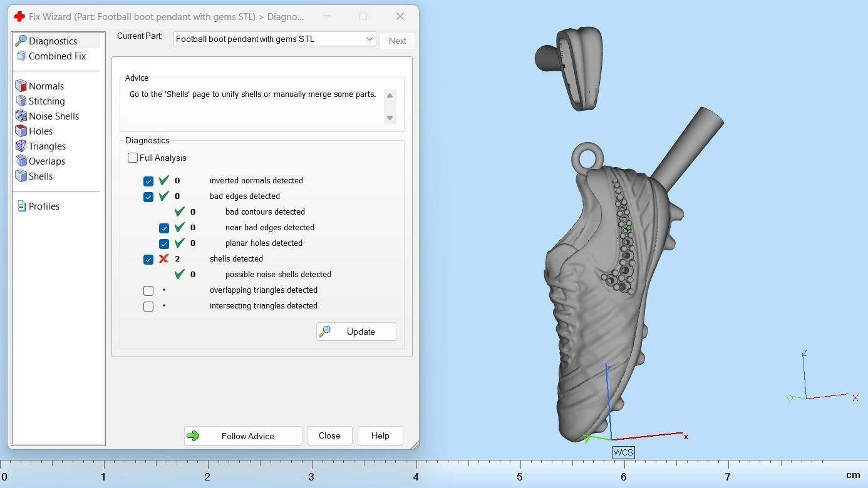This screenshot has width=868, height=488.
Task: Click the Follow Advice button
Action: pos(243,436)
